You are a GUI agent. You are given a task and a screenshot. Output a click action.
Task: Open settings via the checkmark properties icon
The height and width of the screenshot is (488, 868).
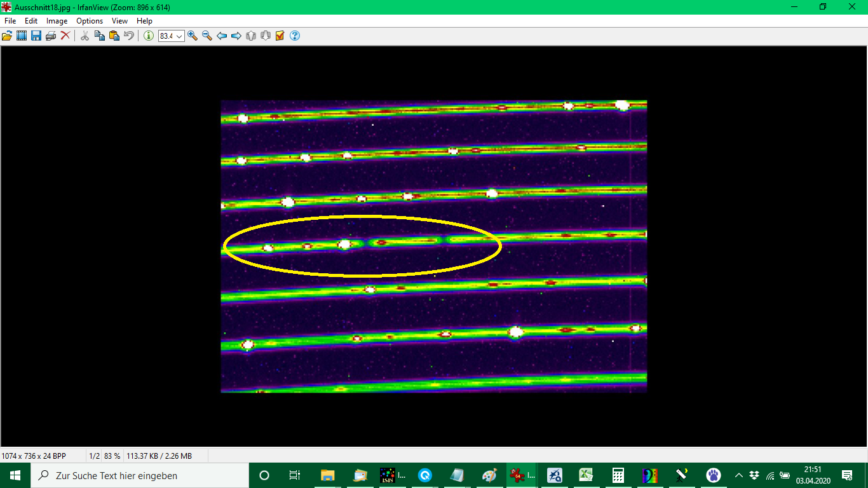pyautogui.click(x=280, y=36)
